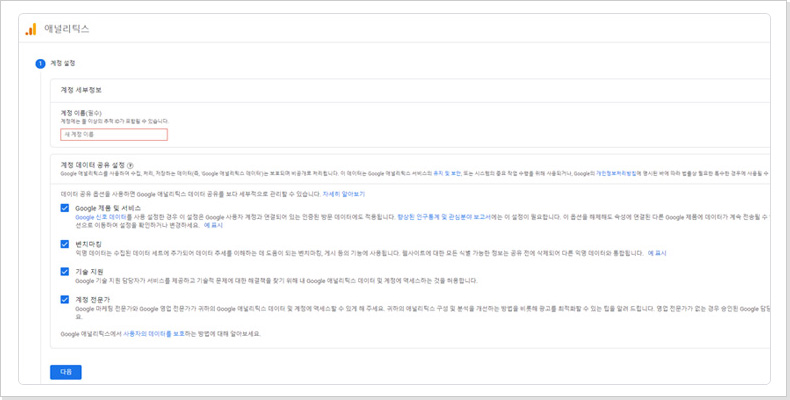The image size is (790, 400).
Task: Click the 계정 데이터 공유 설정 heading
Action: pos(93,165)
